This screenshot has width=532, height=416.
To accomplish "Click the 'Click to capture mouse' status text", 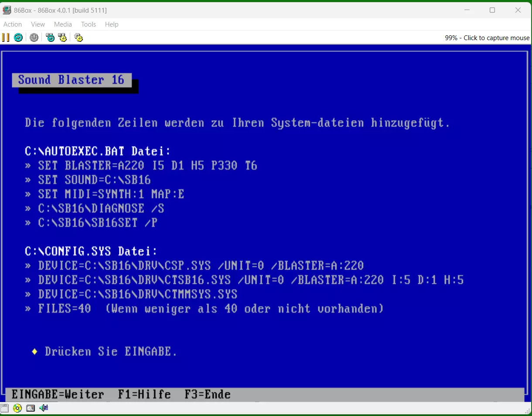I will pyautogui.click(x=487, y=38).
